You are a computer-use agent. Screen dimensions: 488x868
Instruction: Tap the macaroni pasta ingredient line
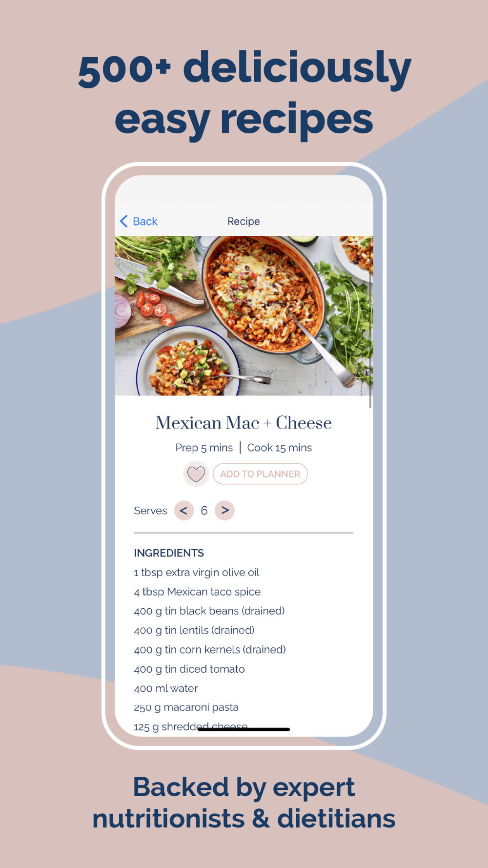[186, 707]
